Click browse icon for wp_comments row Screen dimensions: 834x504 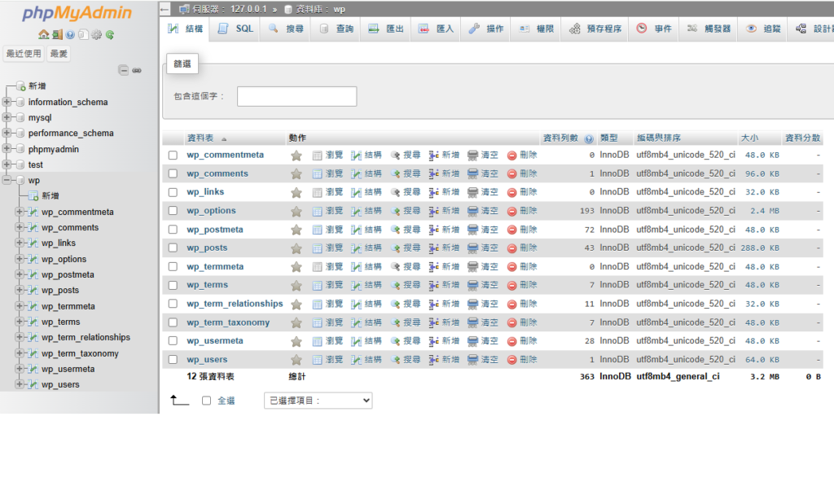(317, 174)
